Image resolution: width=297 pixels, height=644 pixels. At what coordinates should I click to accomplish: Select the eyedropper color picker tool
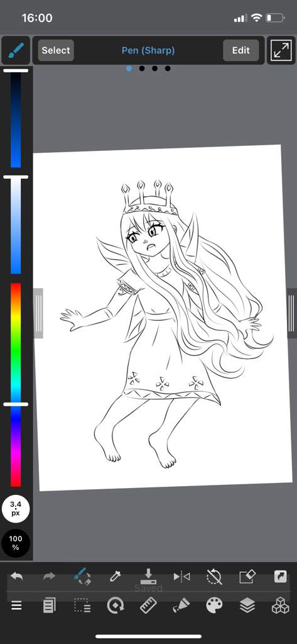click(x=116, y=577)
